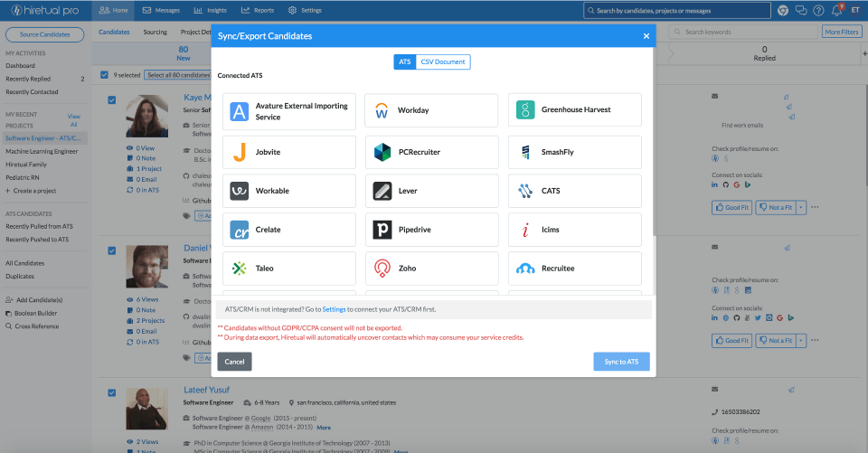Switch to the ATS export toggle
The height and width of the screenshot is (453, 868).
pos(405,62)
